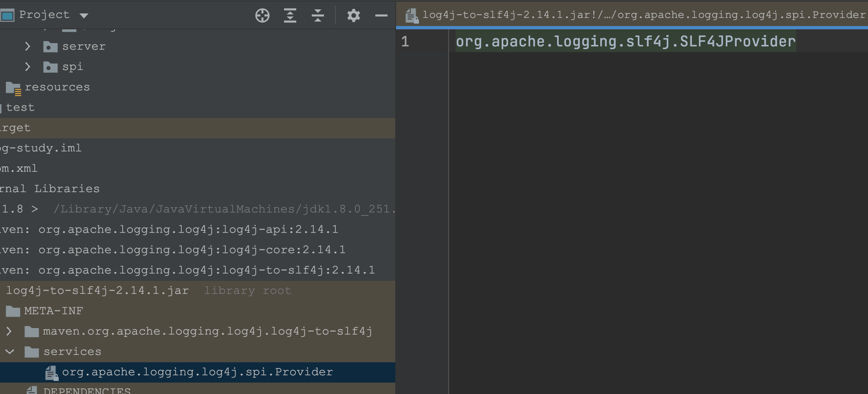Select the log4j-api:2.14.1 Maven library
868x394 pixels.
[x=198, y=230]
